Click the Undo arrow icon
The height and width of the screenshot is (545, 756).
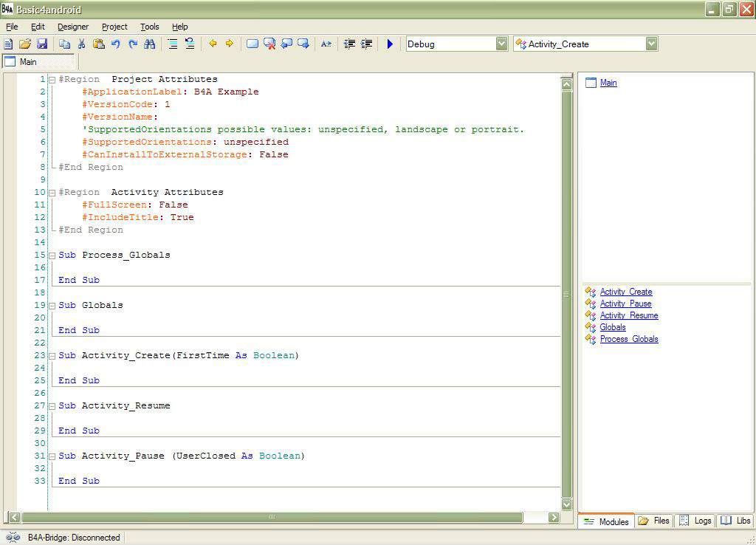point(116,44)
